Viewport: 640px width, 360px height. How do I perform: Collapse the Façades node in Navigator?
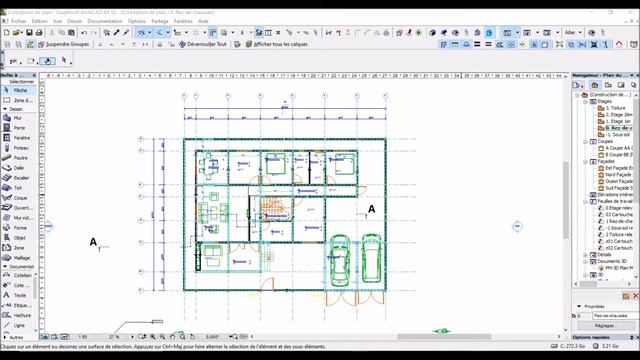tap(585, 161)
